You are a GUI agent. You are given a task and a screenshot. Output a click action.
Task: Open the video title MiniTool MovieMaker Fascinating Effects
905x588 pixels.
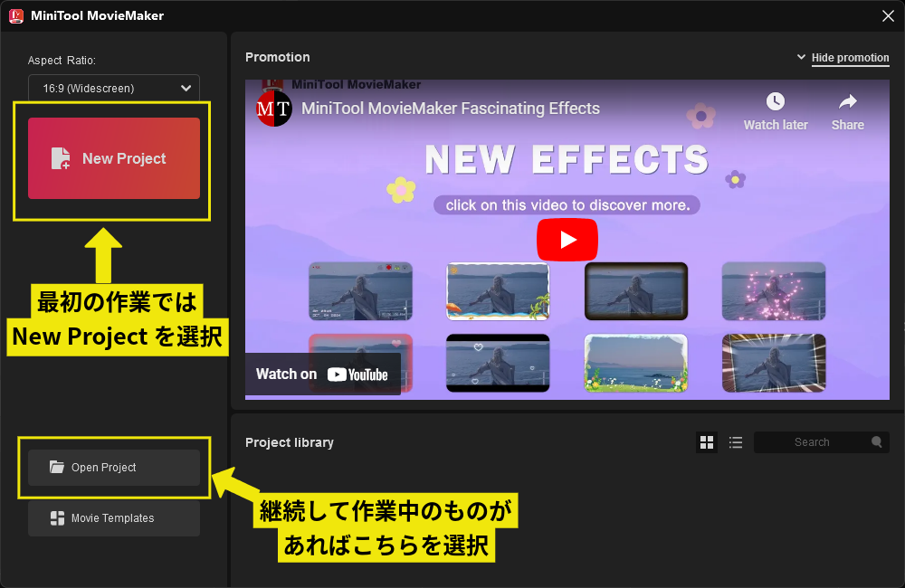(x=451, y=109)
